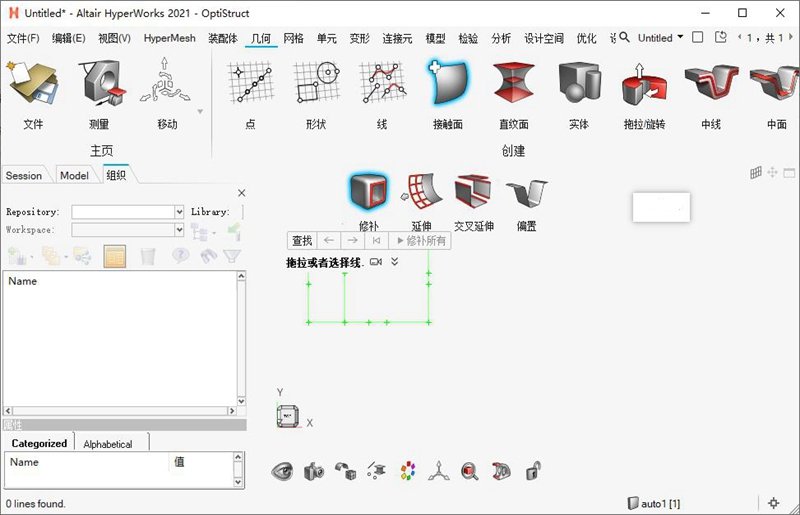Expand the 主页 ribbon group arrow after 移动
This screenshot has height=515, width=800.
(x=201, y=111)
